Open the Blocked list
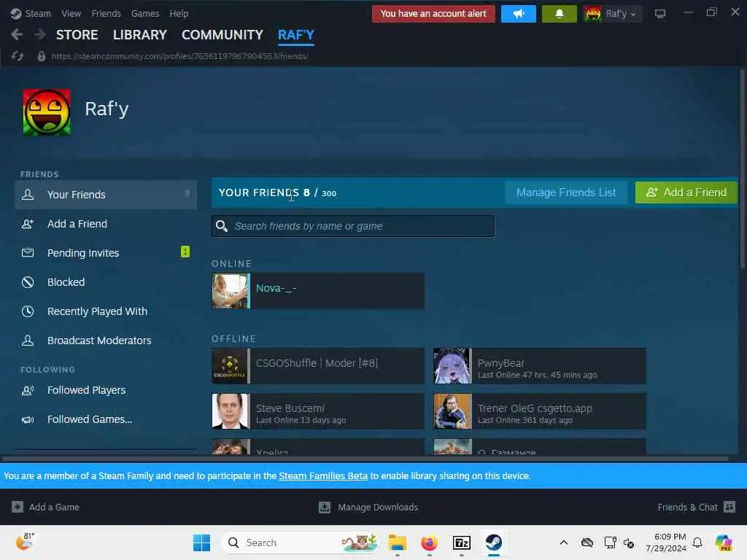Viewport: 747px width, 560px height. 106,282
